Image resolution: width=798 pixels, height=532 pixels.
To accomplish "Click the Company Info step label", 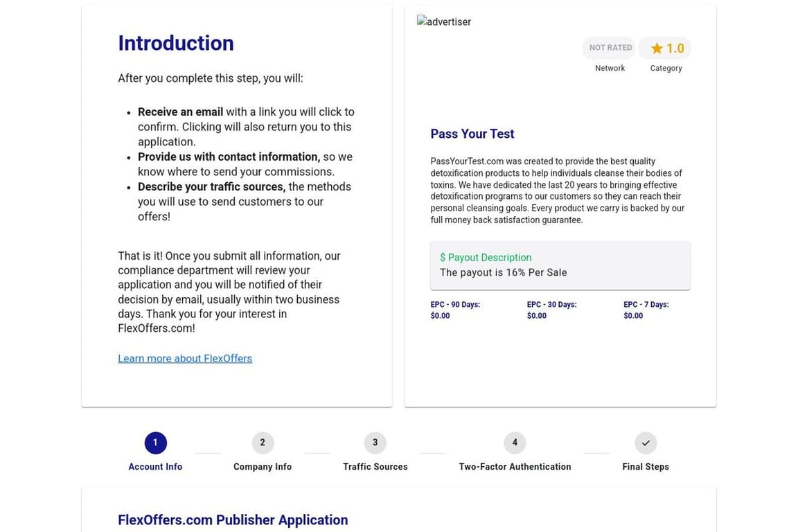I will pos(263,467).
